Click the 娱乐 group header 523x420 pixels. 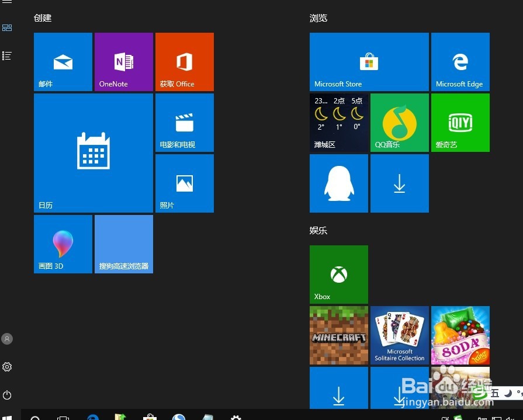click(x=318, y=230)
